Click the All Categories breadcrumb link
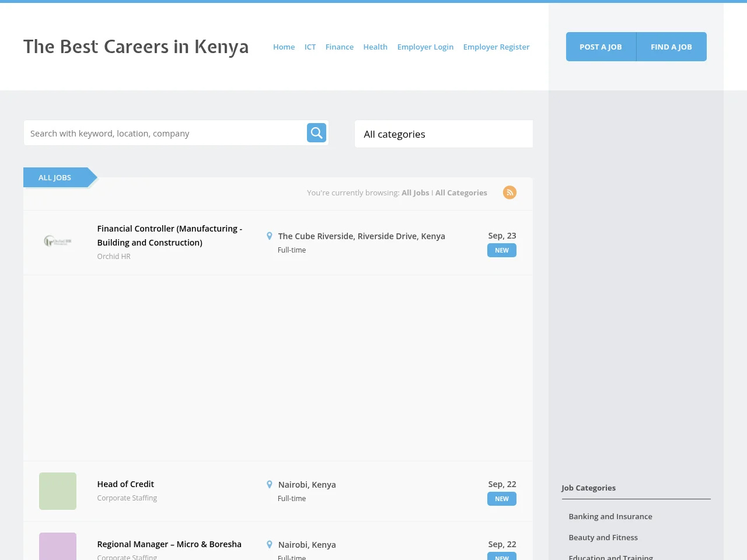Image resolution: width=747 pixels, height=560 pixels. tap(461, 192)
